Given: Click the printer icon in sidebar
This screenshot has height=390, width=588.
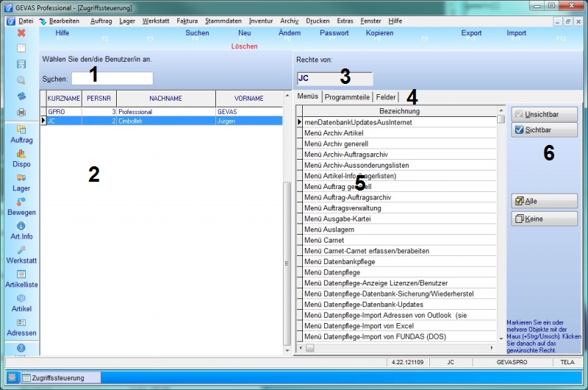Looking at the screenshot, I should pos(21,112).
